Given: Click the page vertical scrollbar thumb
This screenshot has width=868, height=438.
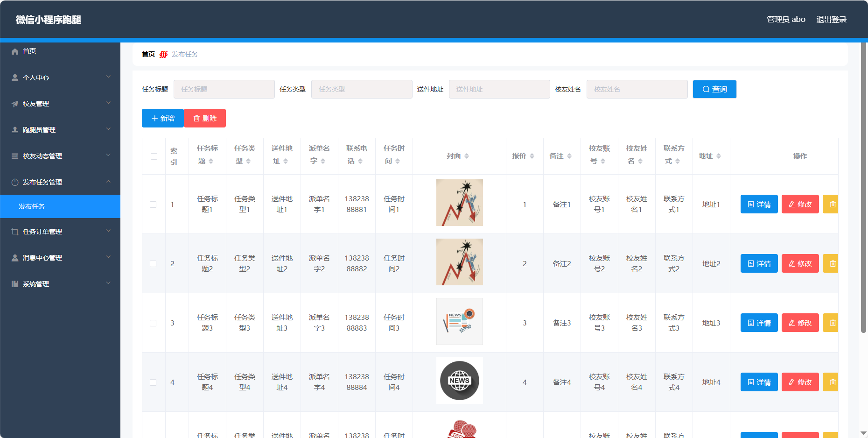Looking at the screenshot, I should [x=863, y=188].
